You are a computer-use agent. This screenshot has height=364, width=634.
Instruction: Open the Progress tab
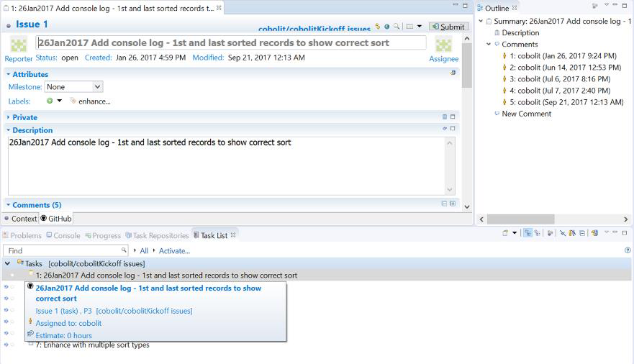[x=103, y=235]
